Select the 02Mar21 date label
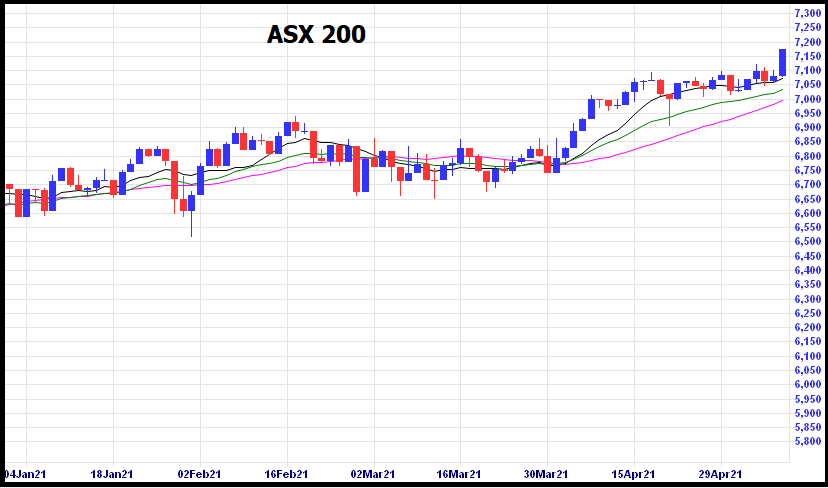The width and height of the screenshot is (828, 488). coord(372,473)
